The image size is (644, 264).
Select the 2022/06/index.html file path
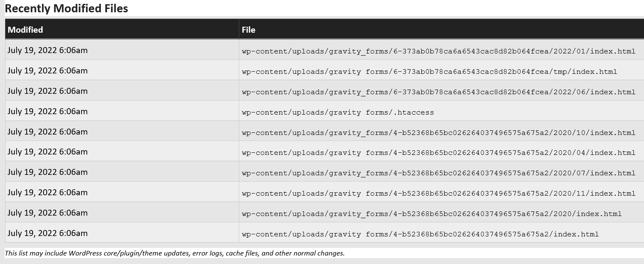pyautogui.click(x=439, y=92)
